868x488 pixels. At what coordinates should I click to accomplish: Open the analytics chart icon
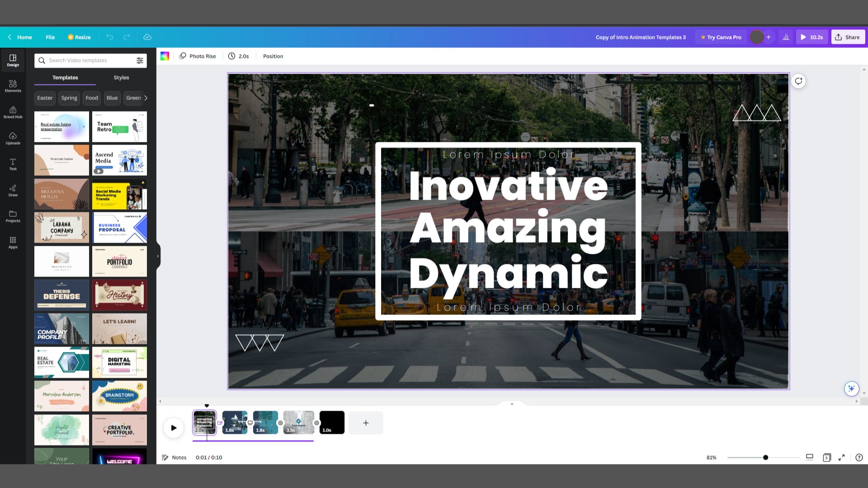786,37
